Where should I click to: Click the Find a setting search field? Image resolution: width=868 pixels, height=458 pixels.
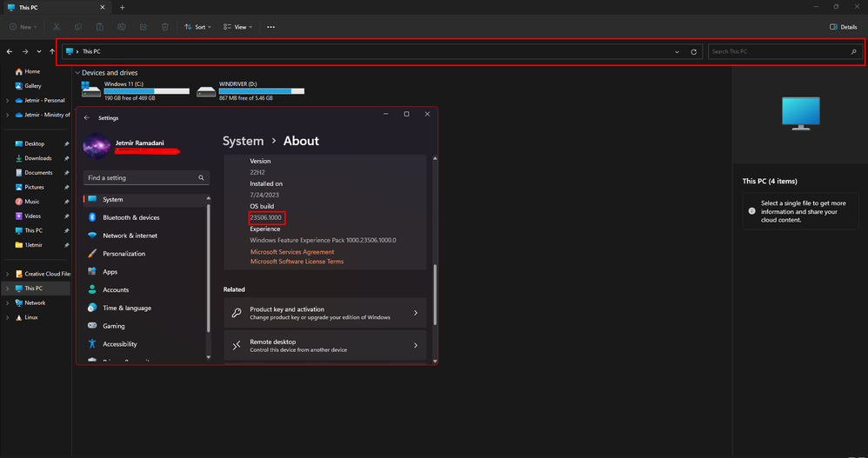pos(146,178)
